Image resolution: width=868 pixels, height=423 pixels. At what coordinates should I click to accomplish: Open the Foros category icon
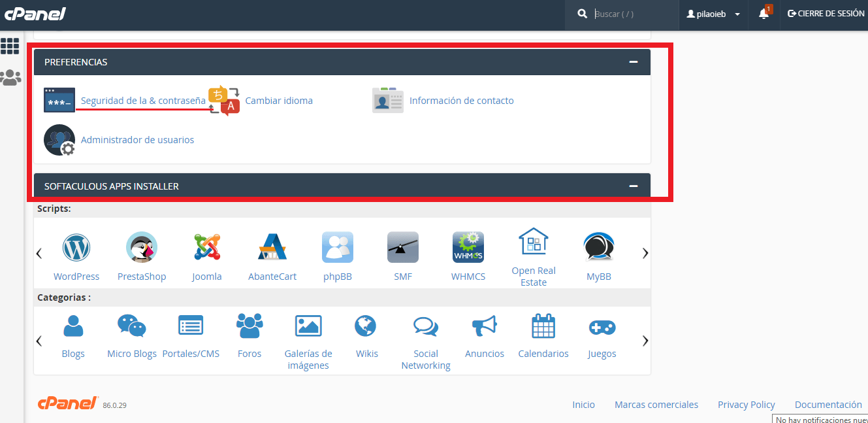coord(249,326)
